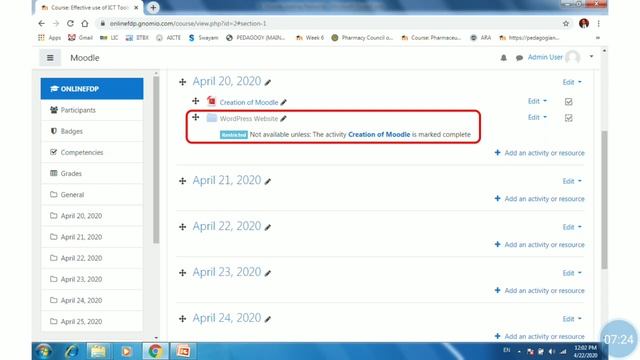Click the sidebar vertical scrollbar
The height and width of the screenshot is (360, 640).
point(156,160)
